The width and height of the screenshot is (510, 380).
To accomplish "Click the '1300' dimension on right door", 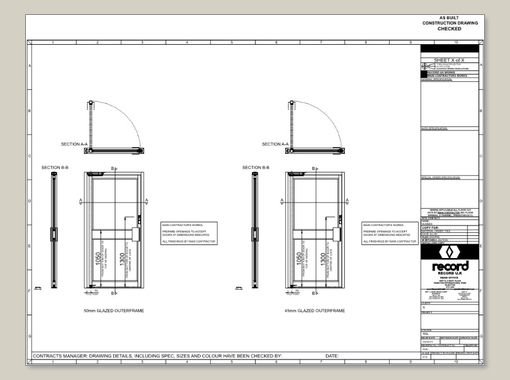I will point(323,260).
